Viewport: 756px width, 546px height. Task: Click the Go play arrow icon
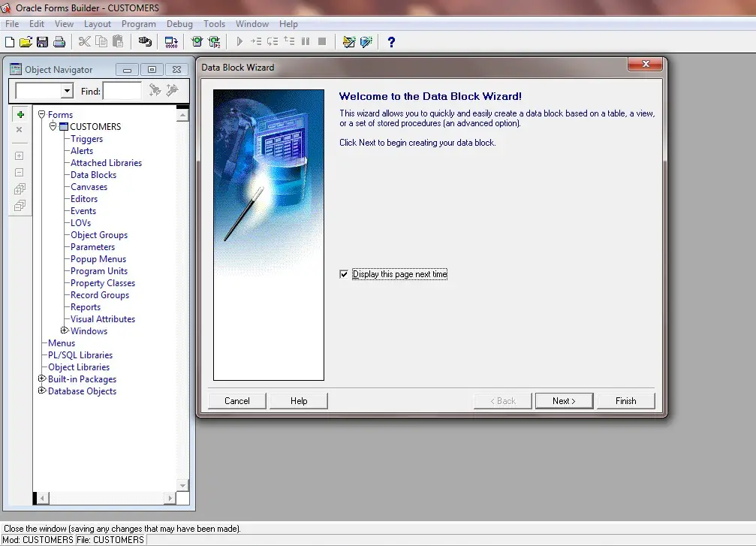tap(239, 41)
